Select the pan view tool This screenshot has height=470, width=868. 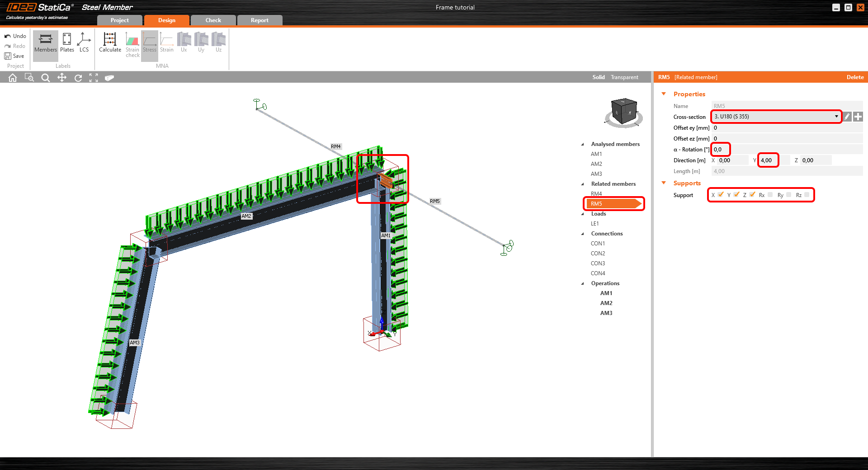click(x=62, y=78)
